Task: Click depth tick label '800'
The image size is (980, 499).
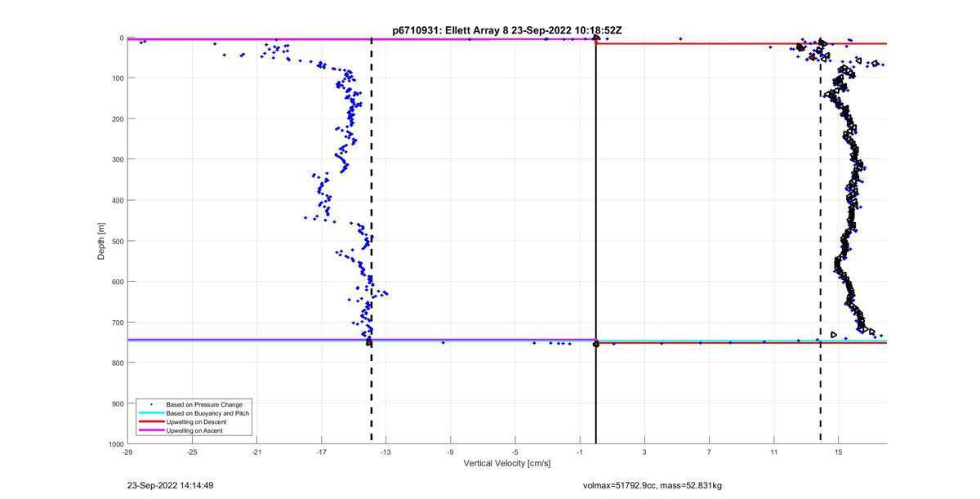Action: 118,363
